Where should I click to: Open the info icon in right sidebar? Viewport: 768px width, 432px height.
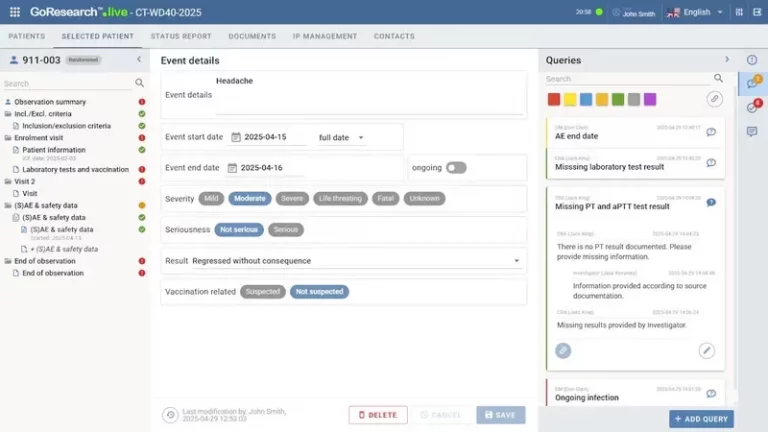click(752, 60)
